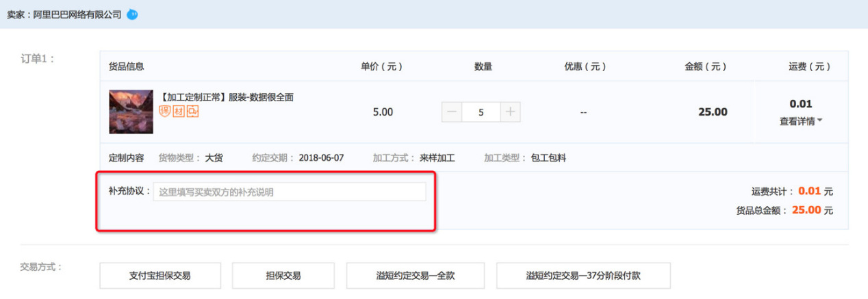868x299 pixels.
Task: Open the product thumbnail image
Action: click(x=131, y=112)
